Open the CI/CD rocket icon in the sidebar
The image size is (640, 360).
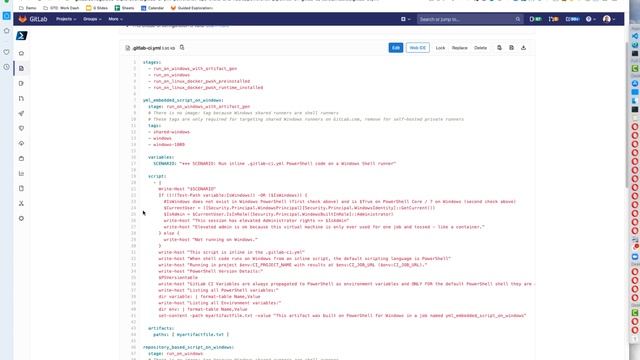tap(21, 113)
